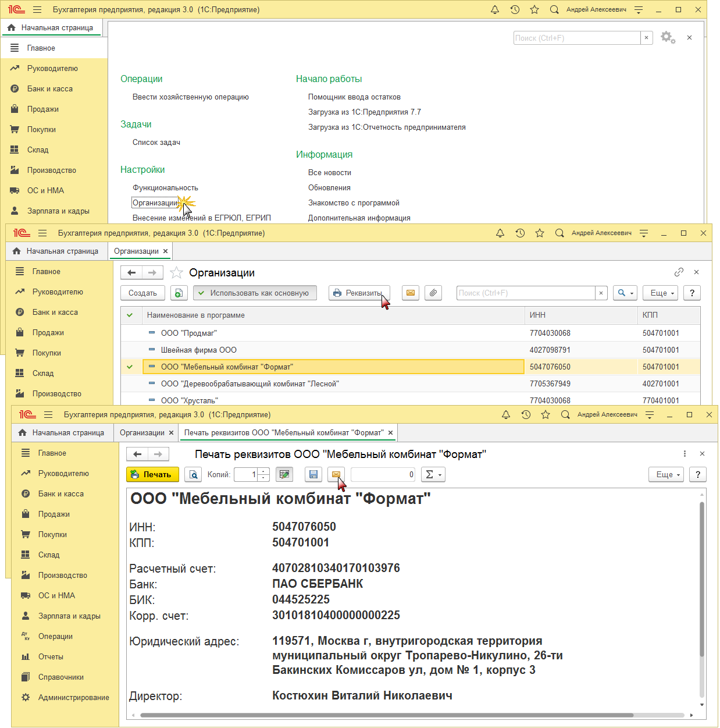Sort by the ИНН column header
720x728 pixels.
(581, 315)
